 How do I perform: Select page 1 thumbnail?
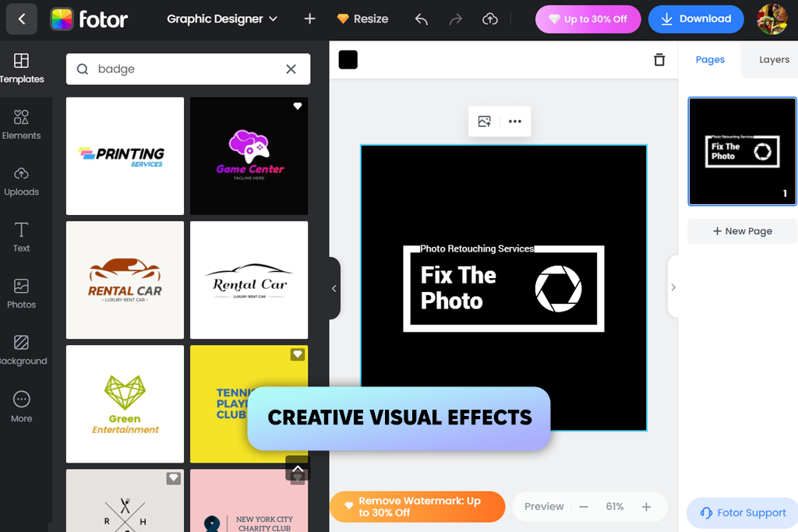(x=742, y=152)
